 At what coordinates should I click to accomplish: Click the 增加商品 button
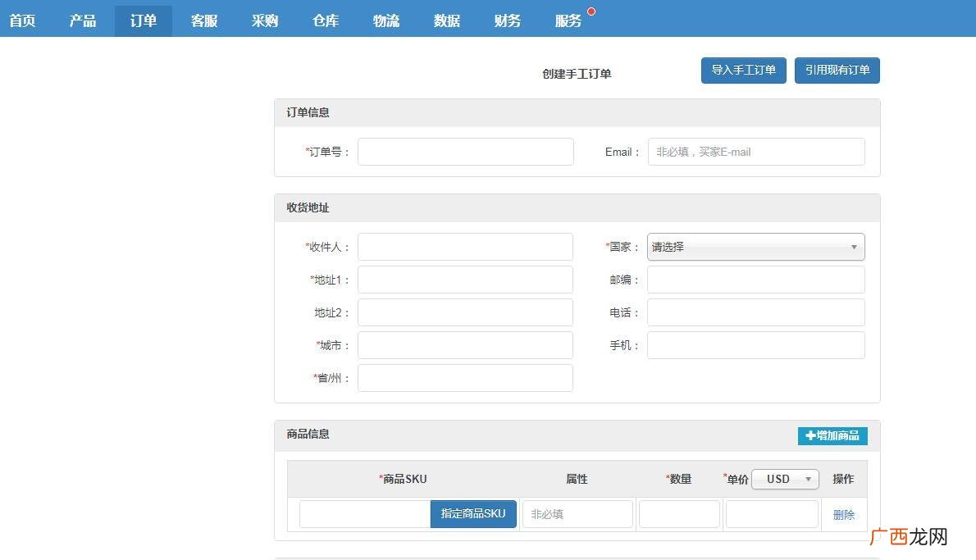(x=832, y=435)
